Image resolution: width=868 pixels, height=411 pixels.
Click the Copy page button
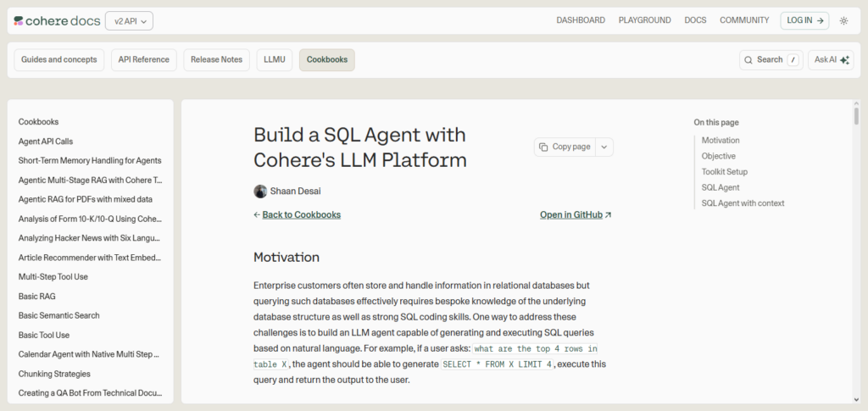(x=565, y=147)
